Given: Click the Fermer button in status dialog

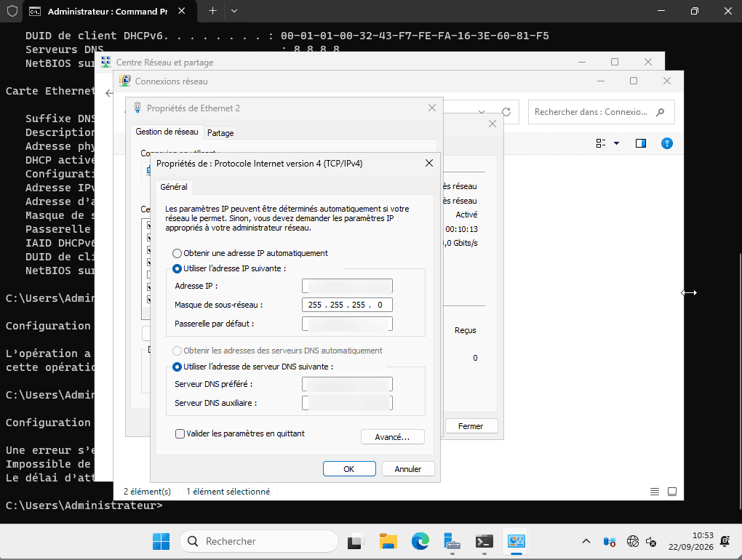Looking at the screenshot, I should (471, 426).
